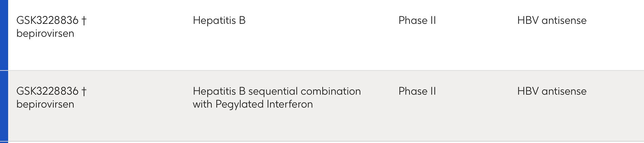The image size is (644, 143).
Task: Click the words 'sequential combination'
Action: point(304,91)
